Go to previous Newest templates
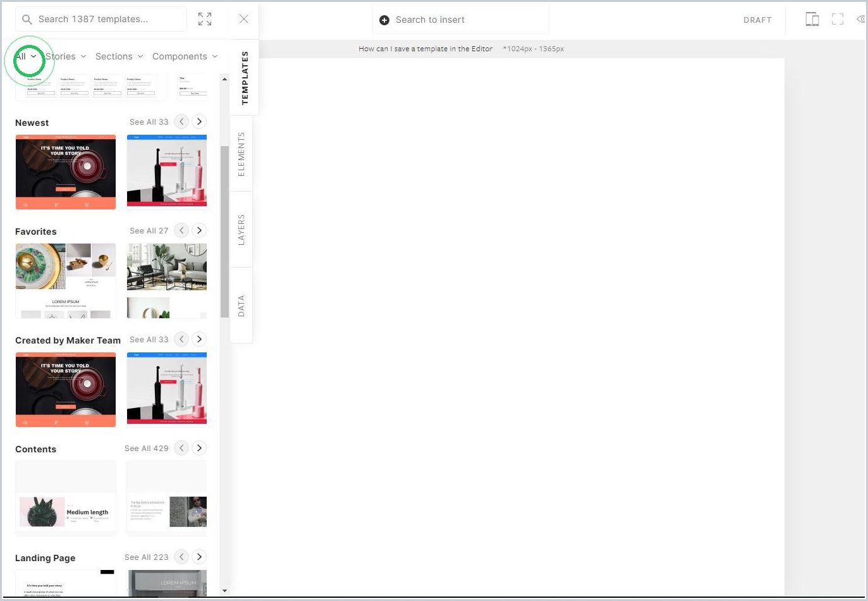The height and width of the screenshot is (601, 868). click(x=181, y=121)
